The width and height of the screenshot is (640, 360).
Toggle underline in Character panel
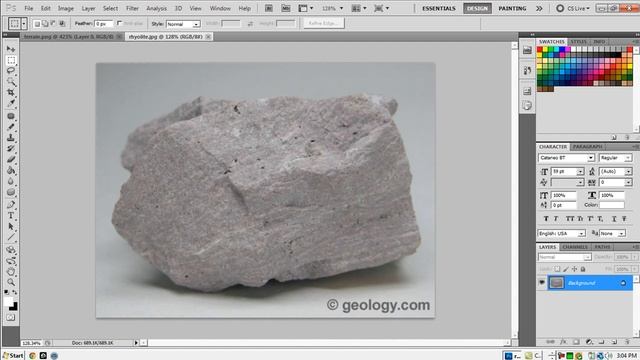click(x=614, y=219)
